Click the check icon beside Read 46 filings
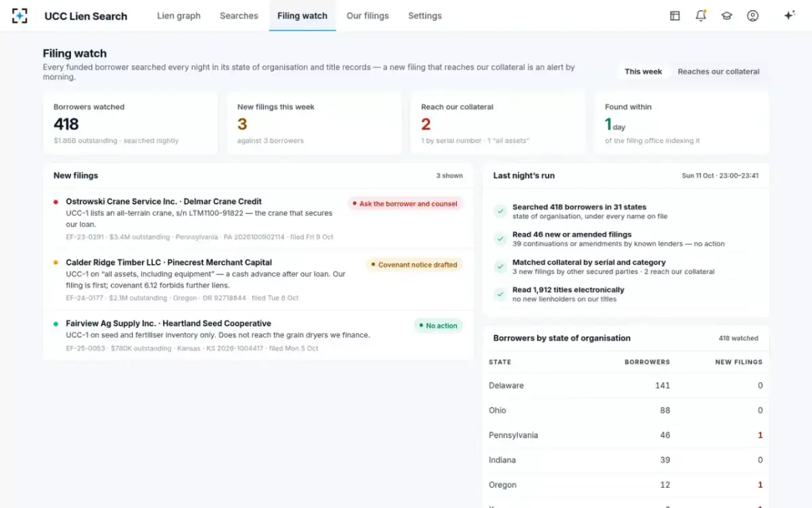 pyautogui.click(x=500, y=238)
